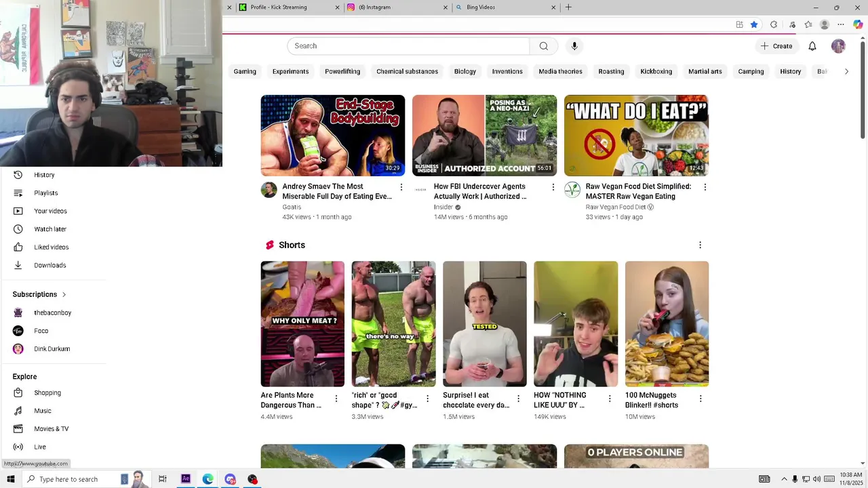868x488 pixels.
Task: Select the Chemical substances chip
Action: point(407,71)
